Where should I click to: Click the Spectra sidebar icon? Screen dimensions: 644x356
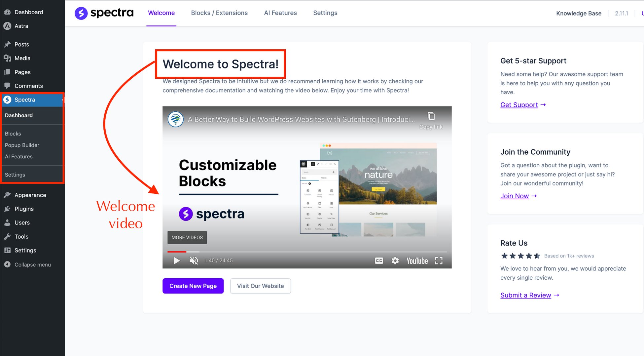[7, 99]
